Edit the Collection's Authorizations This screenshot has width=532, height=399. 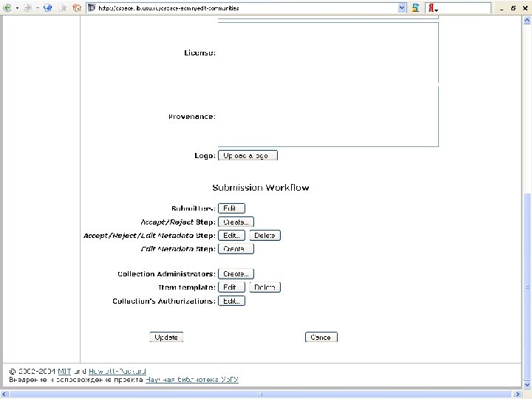coord(231,301)
